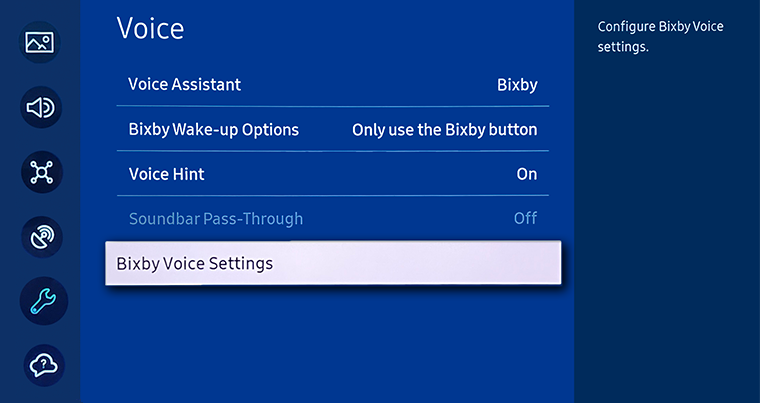The height and width of the screenshot is (403, 760).
Task: Select the dimmed Soundbar Pass-Through label
Action: (216, 219)
